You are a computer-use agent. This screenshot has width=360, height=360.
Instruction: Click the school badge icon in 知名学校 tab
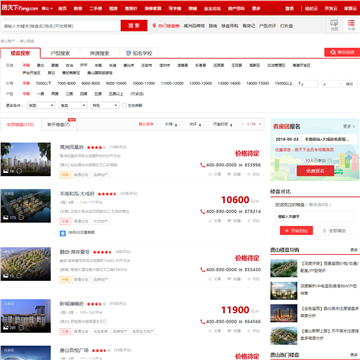(128, 53)
